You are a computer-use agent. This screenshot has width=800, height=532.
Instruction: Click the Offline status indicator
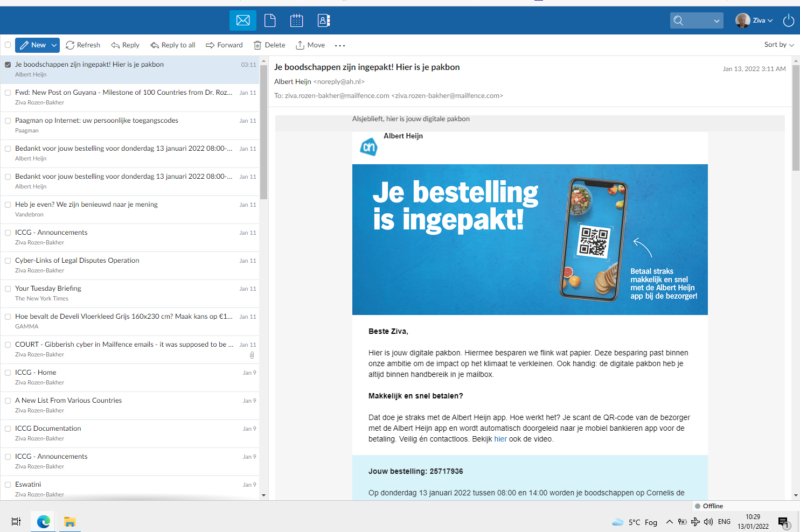pyautogui.click(x=709, y=506)
